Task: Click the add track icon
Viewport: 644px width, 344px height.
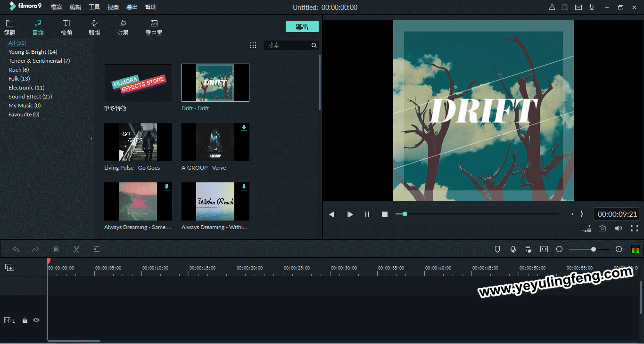Action: click(9, 268)
